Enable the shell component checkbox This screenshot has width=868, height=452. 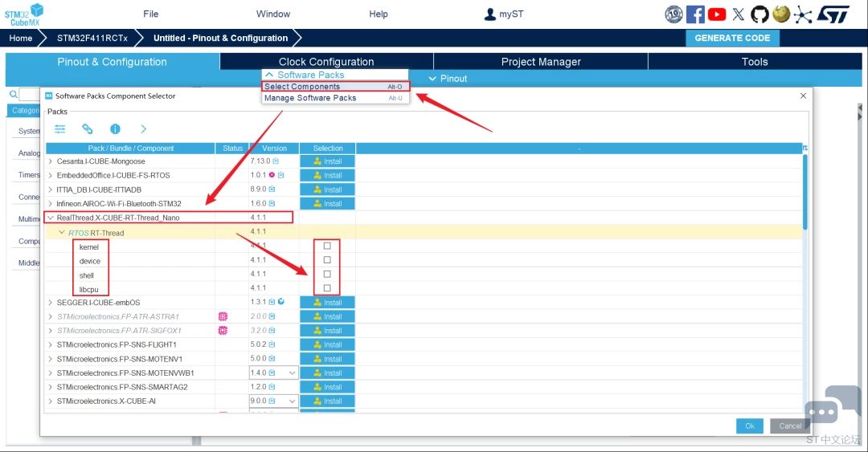coord(327,274)
